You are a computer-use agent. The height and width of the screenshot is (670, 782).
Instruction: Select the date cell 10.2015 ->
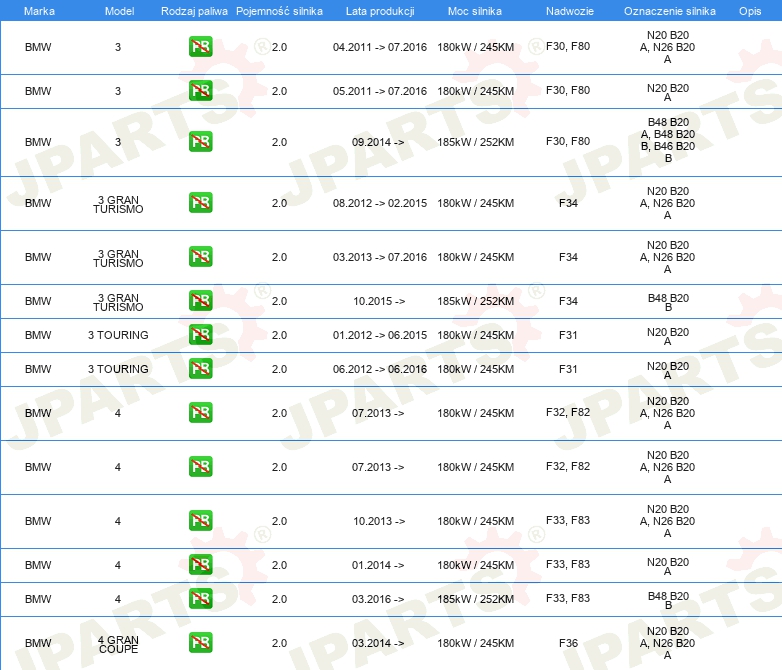point(379,301)
